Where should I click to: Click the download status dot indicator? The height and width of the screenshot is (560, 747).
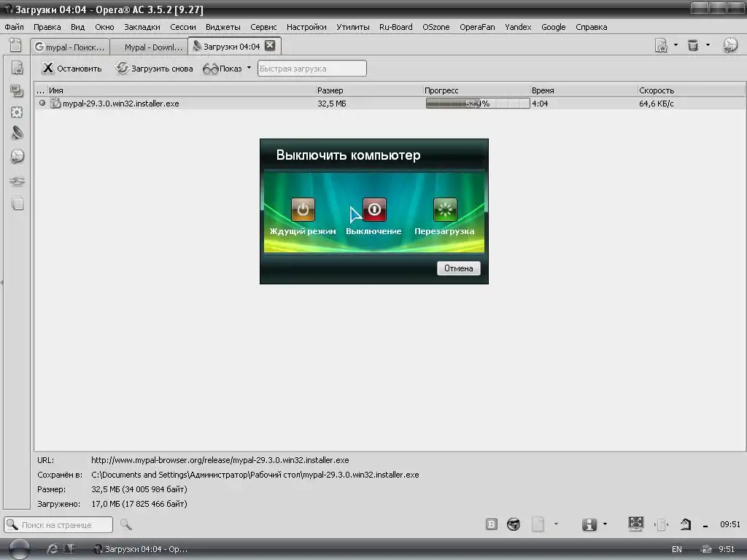click(42, 103)
